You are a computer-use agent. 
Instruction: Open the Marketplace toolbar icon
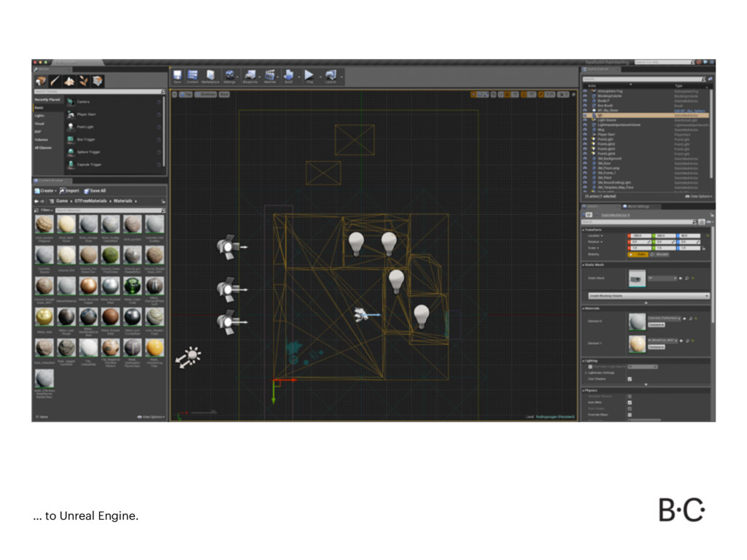click(x=210, y=76)
